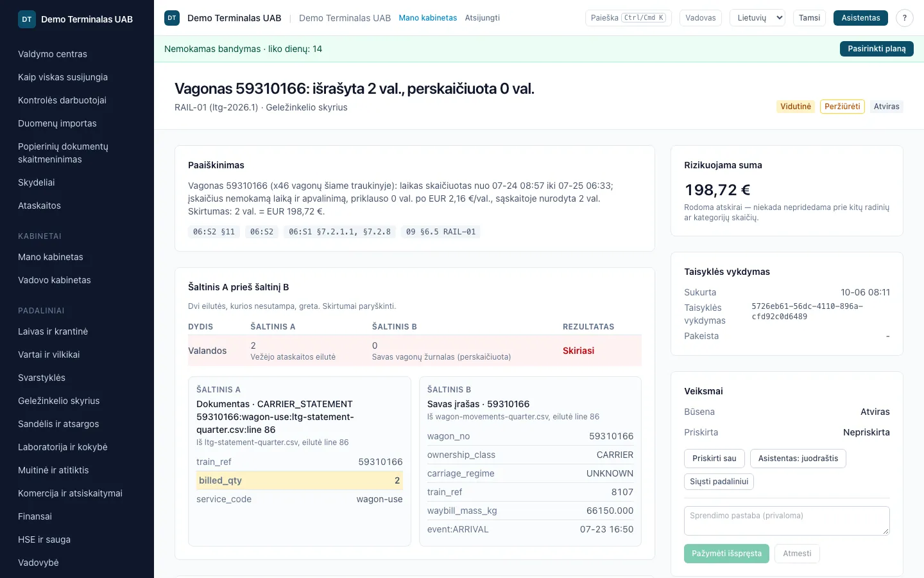Screen dimensions: 924x578
Task: Open the help question mark button
Action: (905, 18)
